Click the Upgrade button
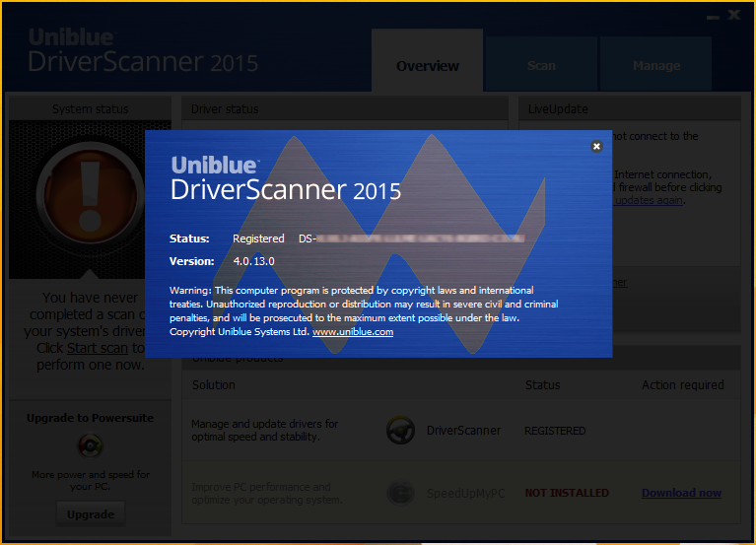Screen dimensions: 756x545 91,514
